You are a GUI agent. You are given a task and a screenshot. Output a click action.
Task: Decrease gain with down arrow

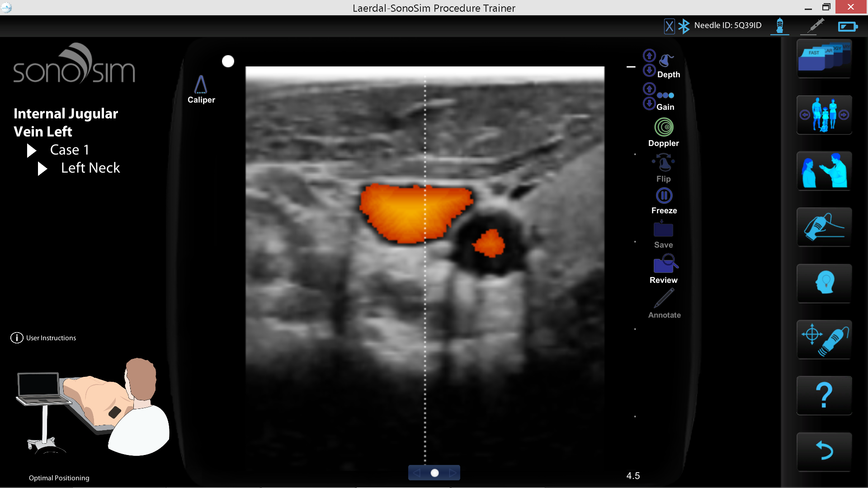(649, 103)
